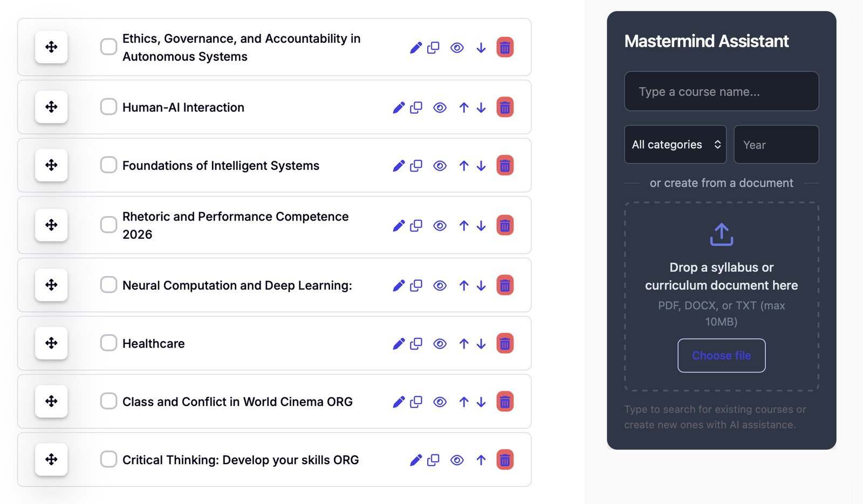Tick the Neural Computation and Deep Learning checkbox
863x504 pixels.
pos(108,285)
